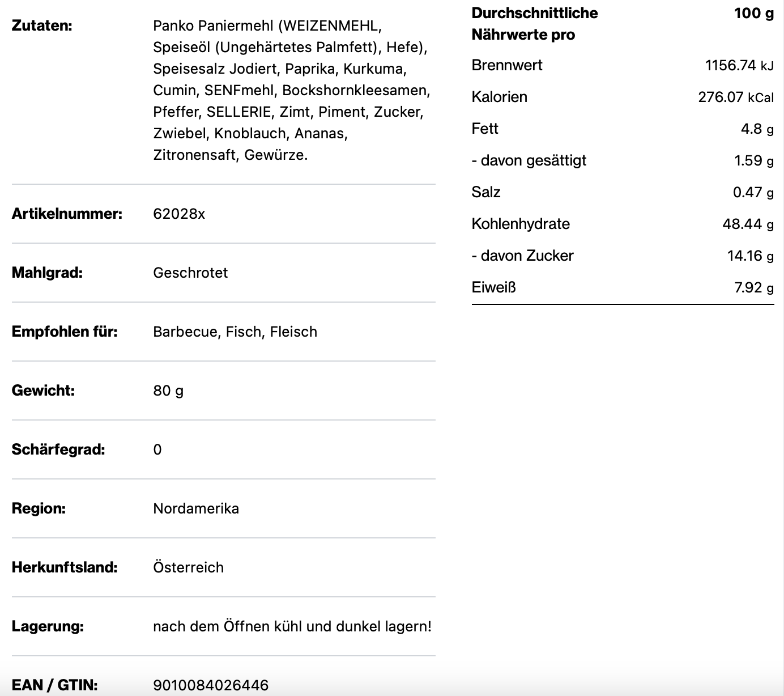Click the EAN / GTIN number 9010084026446
784x696 pixels.
tap(211, 685)
